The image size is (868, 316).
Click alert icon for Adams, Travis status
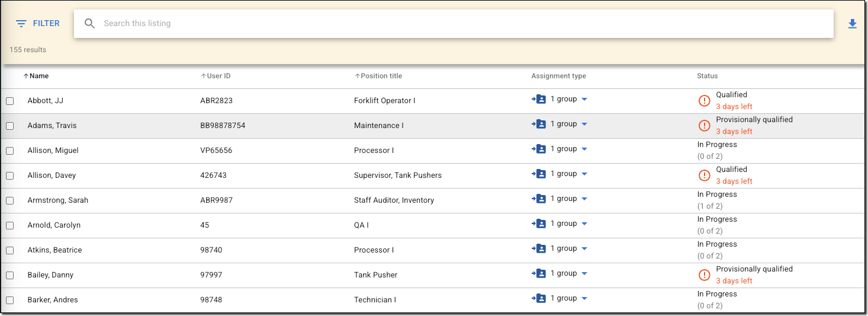click(704, 126)
